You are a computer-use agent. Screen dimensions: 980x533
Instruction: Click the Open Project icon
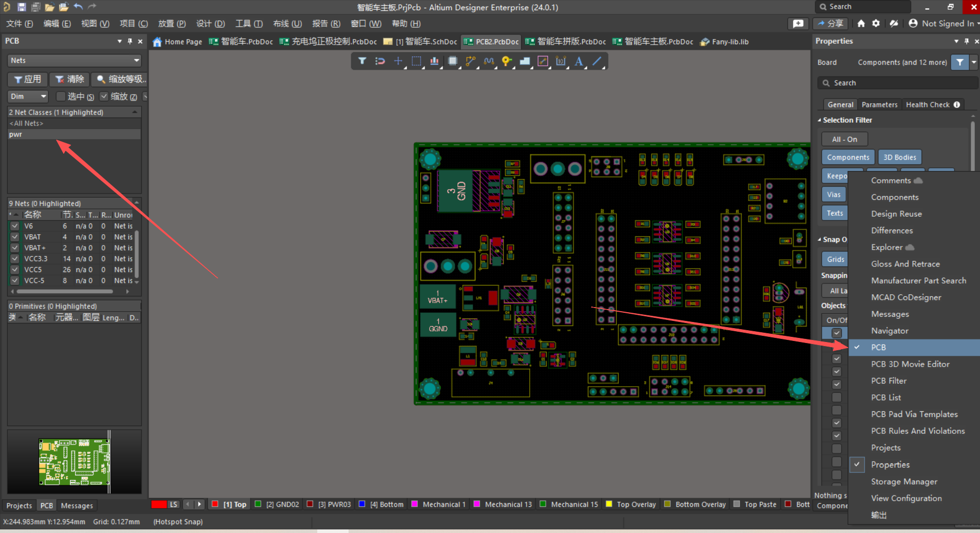64,7
